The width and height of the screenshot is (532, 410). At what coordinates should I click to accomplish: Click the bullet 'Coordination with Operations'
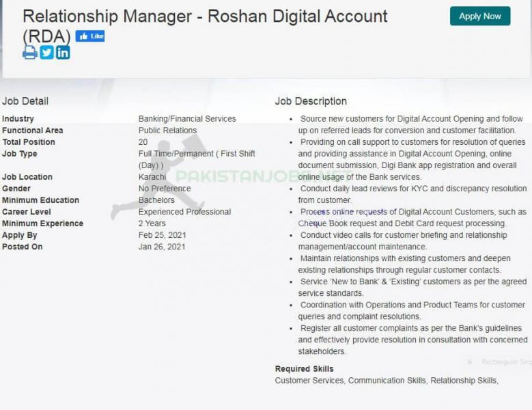412,310
